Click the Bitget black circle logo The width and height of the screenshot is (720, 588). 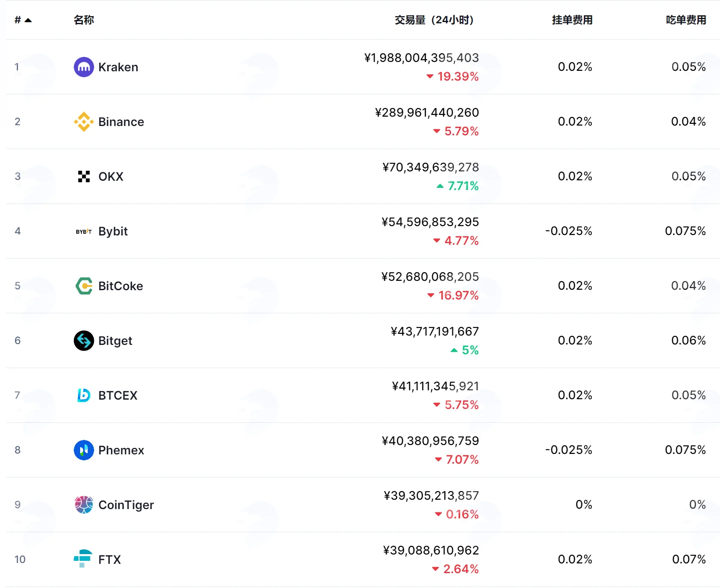pos(84,341)
